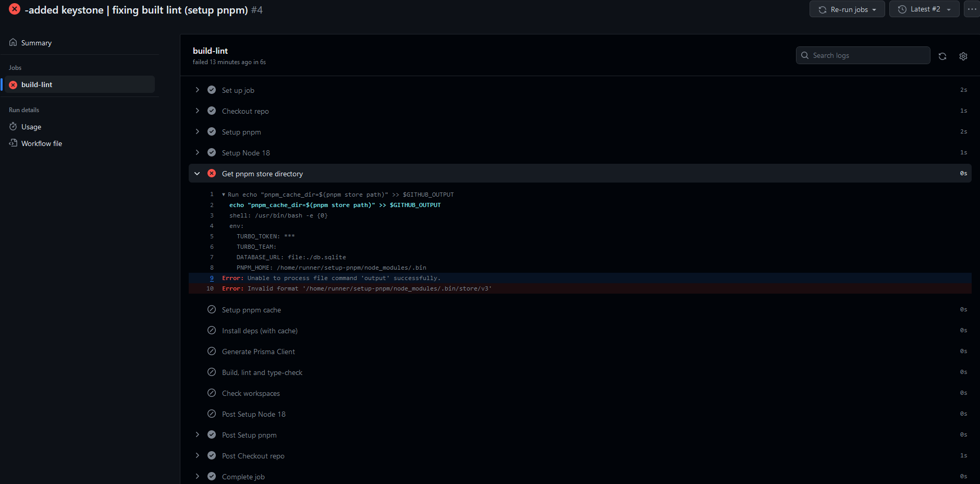This screenshot has width=980, height=484.
Task: Expand the Post Setup pnpm step
Action: click(197, 434)
